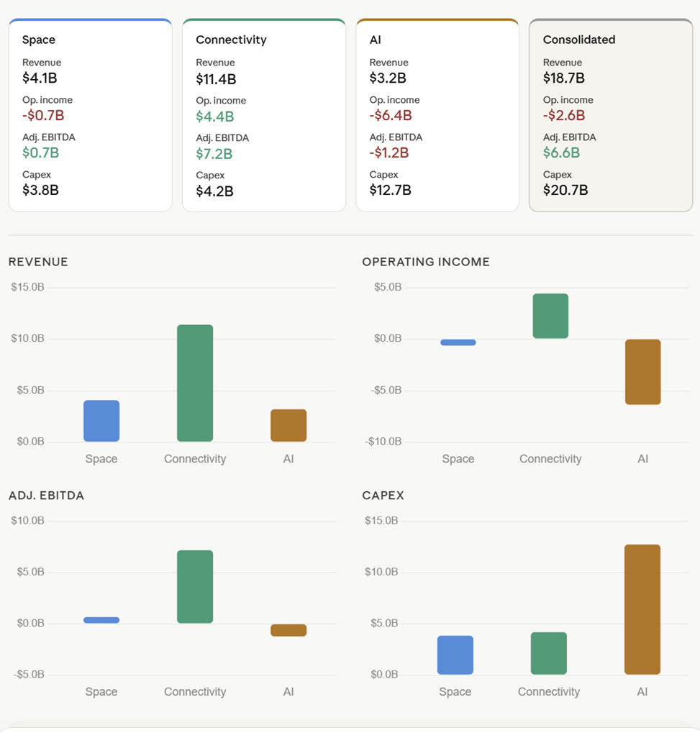The image size is (700, 733).
Task: Open the Consolidated summary card
Action: [611, 115]
